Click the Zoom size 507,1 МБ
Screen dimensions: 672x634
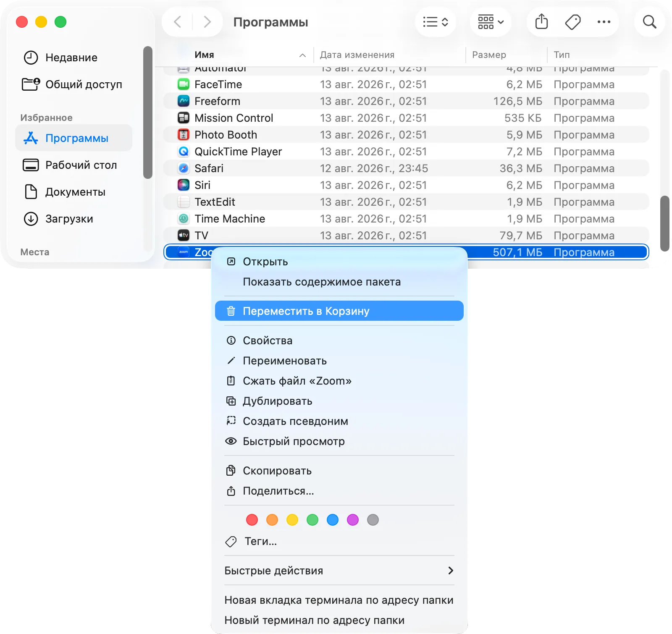click(517, 252)
